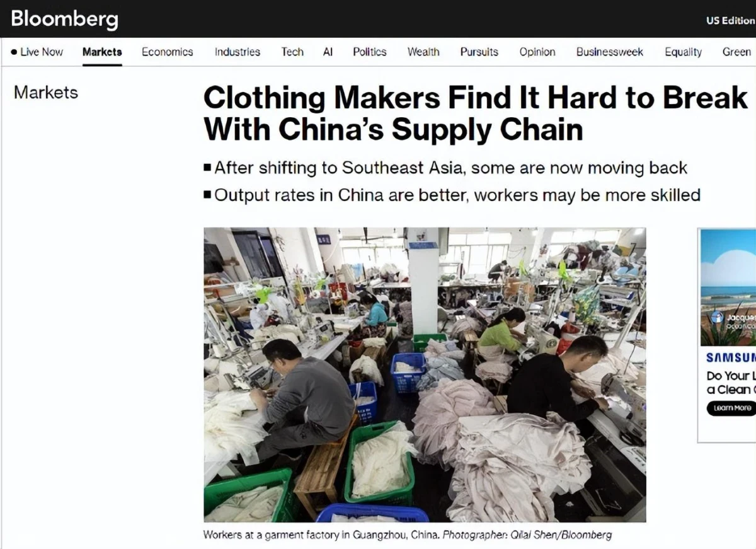This screenshot has height=549, width=756.
Task: Click the Bloomberg logo
Action: point(64,19)
